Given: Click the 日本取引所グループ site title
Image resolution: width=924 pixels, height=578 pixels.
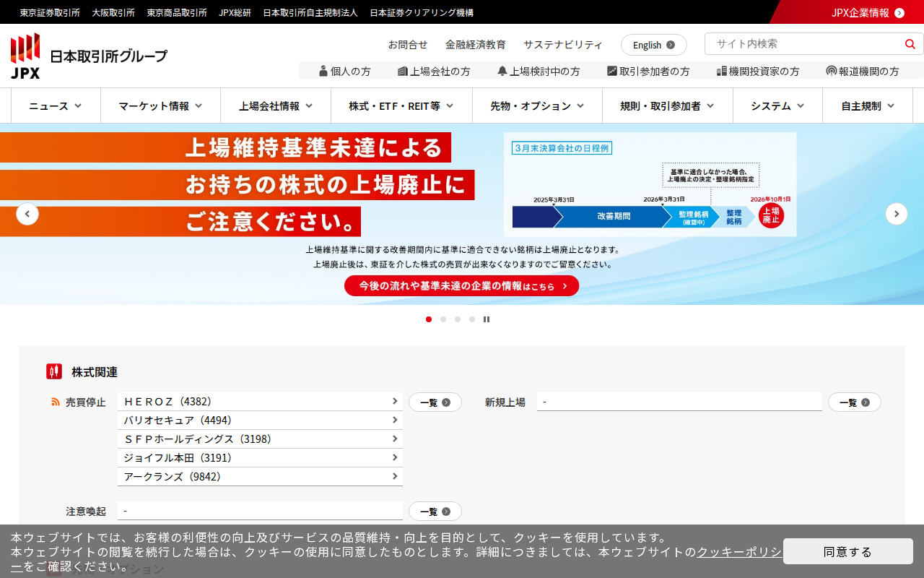Looking at the screenshot, I should click(108, 56).
